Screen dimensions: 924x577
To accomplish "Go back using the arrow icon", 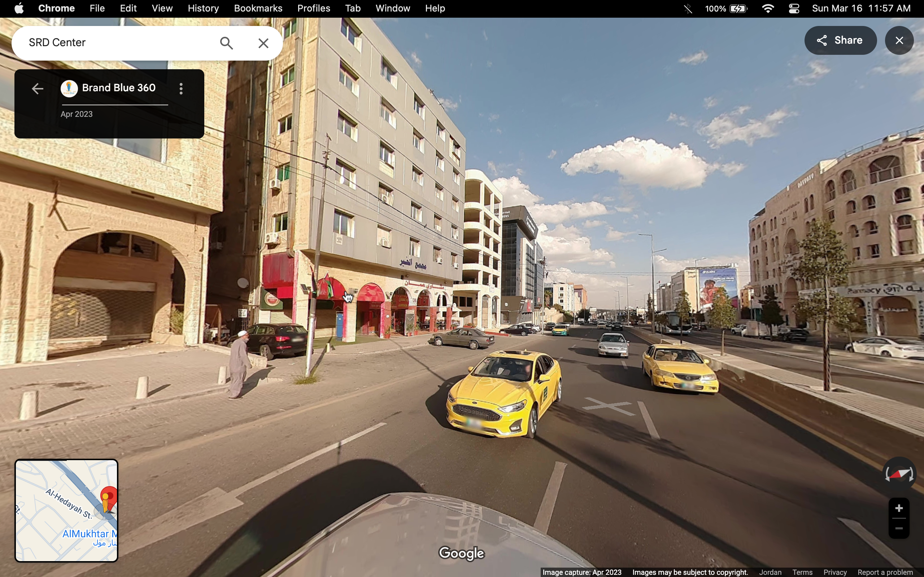I will pyautogui.click(x=38, y=89).
